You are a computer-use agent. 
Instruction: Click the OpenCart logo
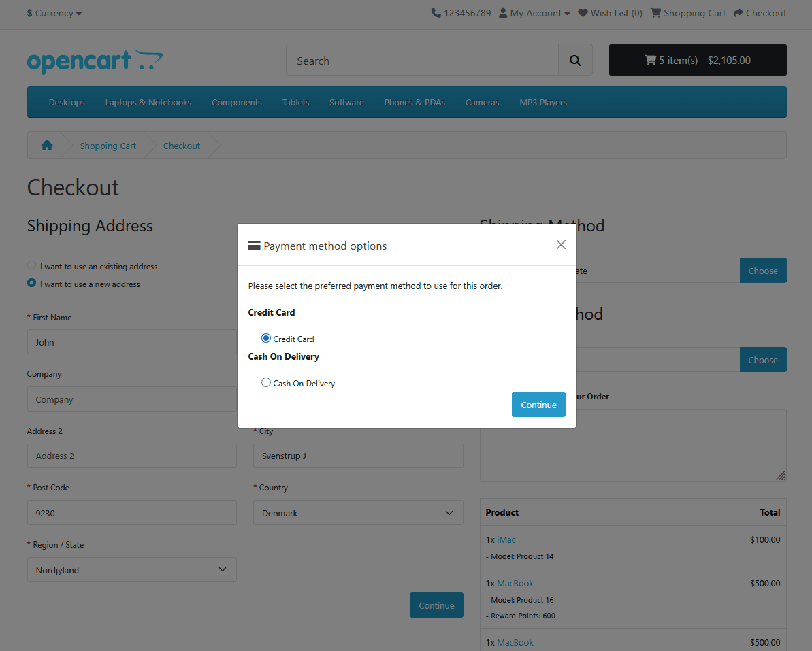95,61
